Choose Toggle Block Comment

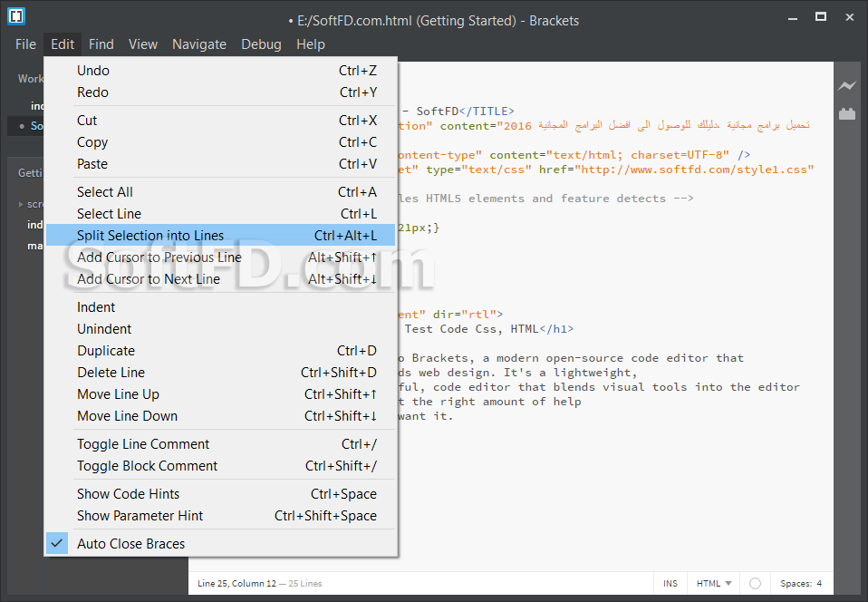pyautogui.click(x=220, y=466)
